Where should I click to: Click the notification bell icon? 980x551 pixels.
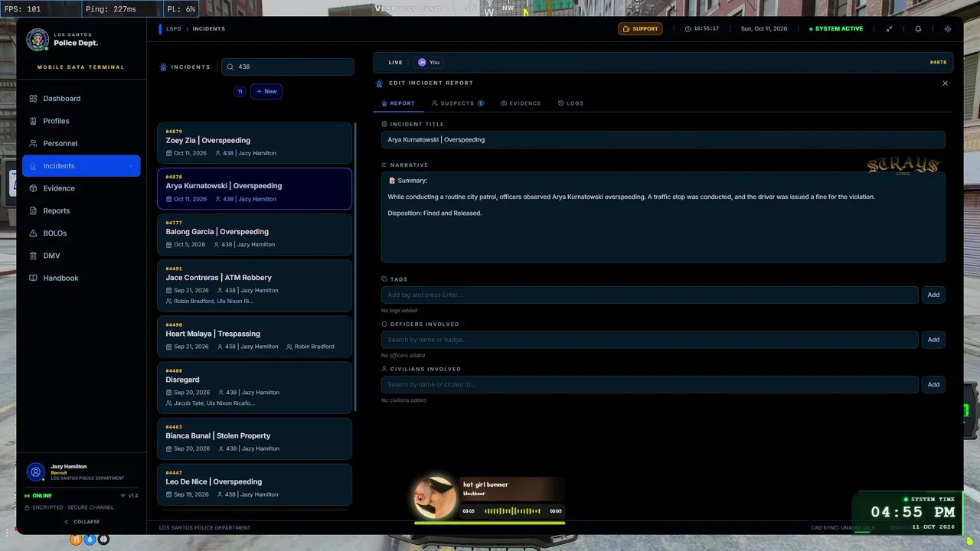(918, 29)
